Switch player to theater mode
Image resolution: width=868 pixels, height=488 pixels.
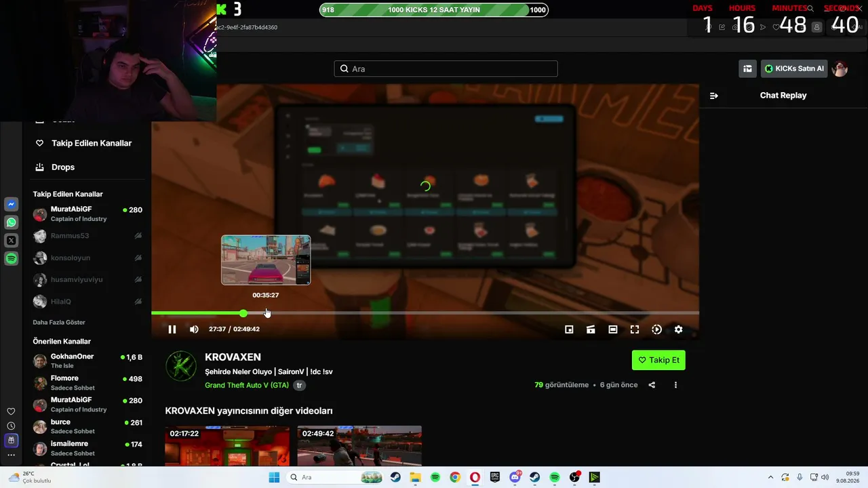(x=613, y=329)
